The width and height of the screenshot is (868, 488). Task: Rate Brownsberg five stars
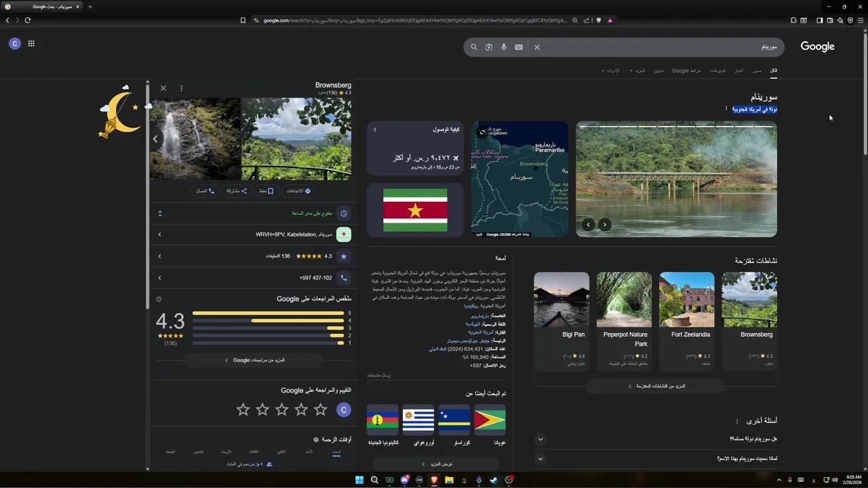pos(243,409)
